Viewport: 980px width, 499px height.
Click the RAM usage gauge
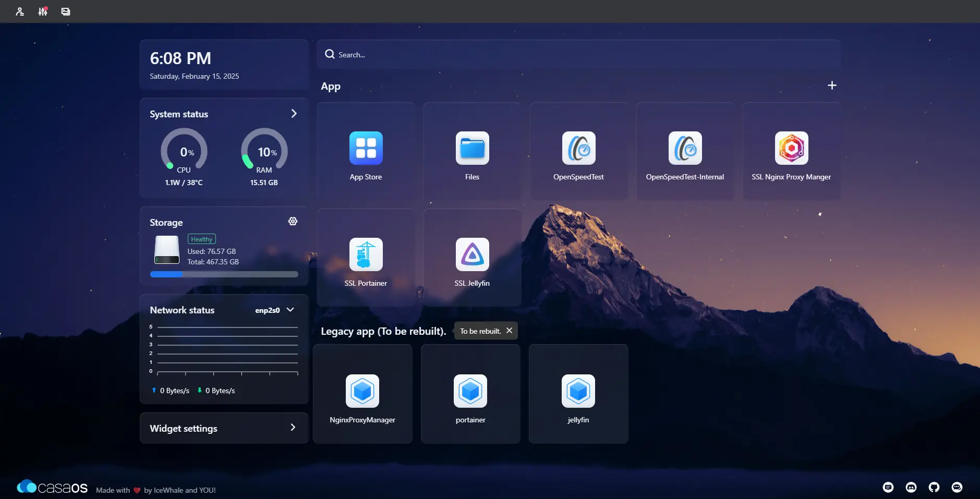pos(264,151)
